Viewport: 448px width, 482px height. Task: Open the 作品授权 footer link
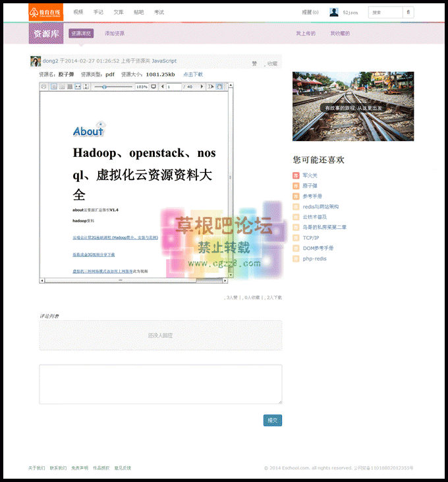pyautogui.click(x=101, y=468)
